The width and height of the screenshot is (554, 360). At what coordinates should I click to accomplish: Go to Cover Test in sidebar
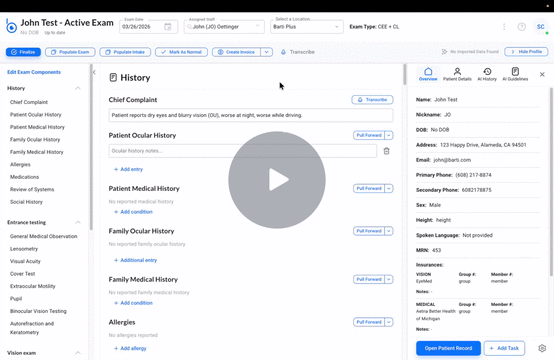click(23, 273)
